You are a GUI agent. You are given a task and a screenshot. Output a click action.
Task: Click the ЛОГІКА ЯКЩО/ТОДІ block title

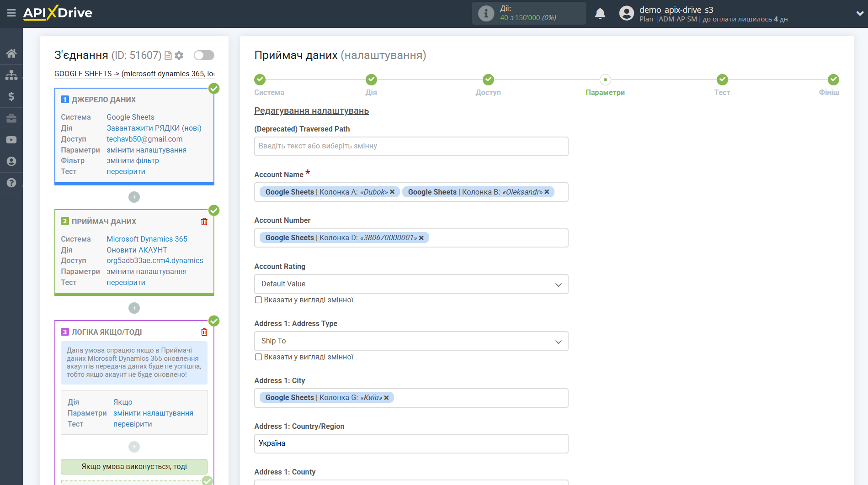[107, 332]
